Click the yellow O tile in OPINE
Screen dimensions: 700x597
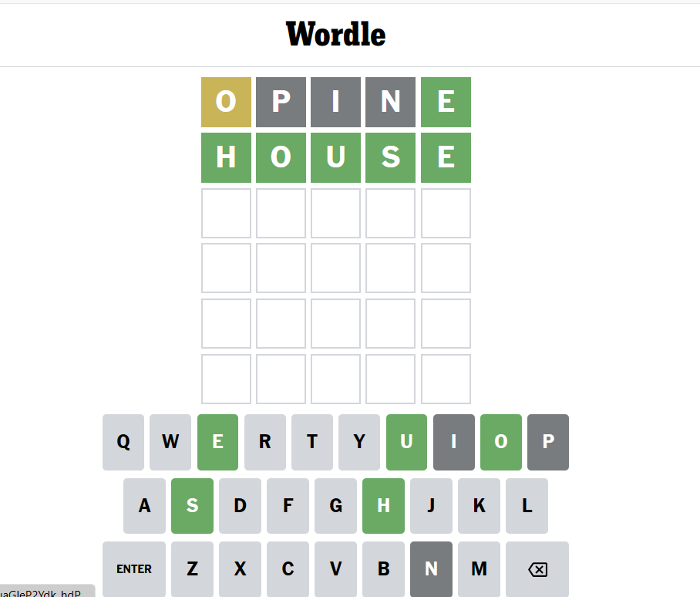[226, 102]
